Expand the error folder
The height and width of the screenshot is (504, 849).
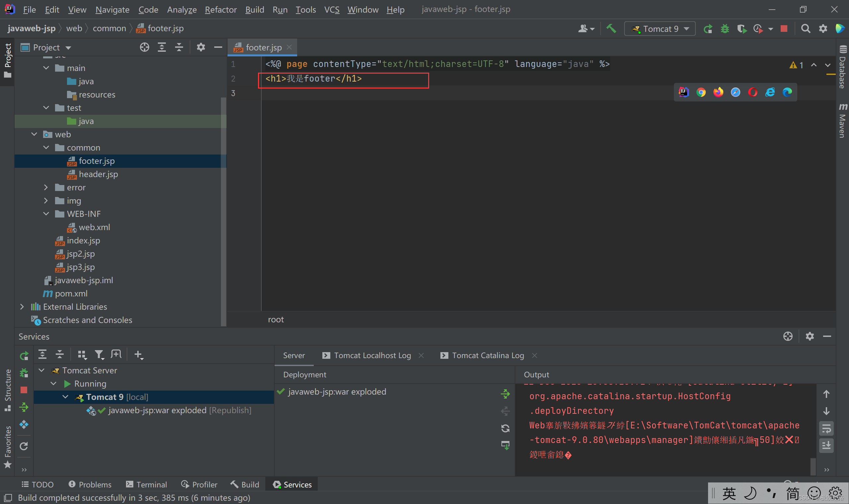tap(46, 187)
